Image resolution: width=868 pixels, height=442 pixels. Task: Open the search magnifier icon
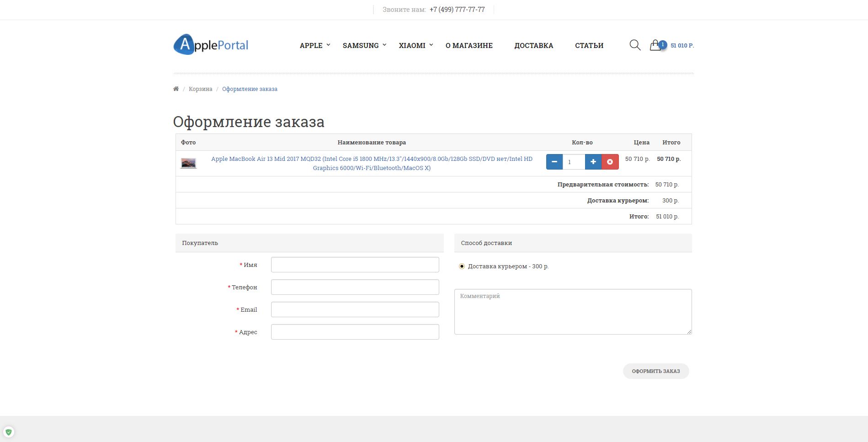pos(635,45)
